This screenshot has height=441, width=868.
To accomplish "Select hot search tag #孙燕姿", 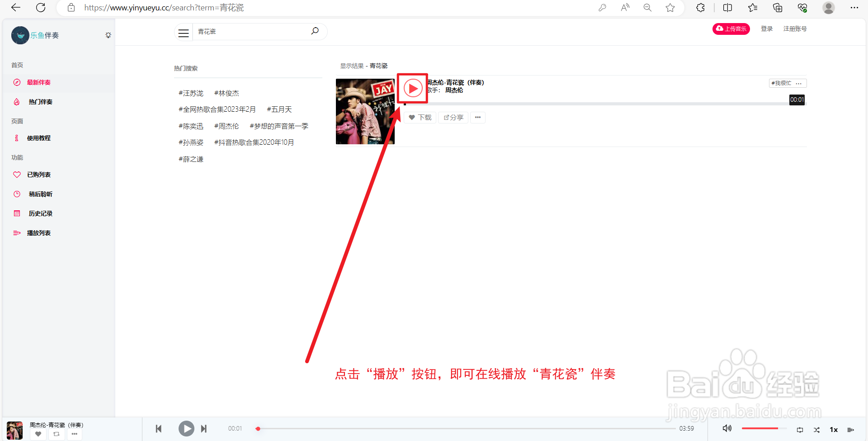I will click(191, 142).
